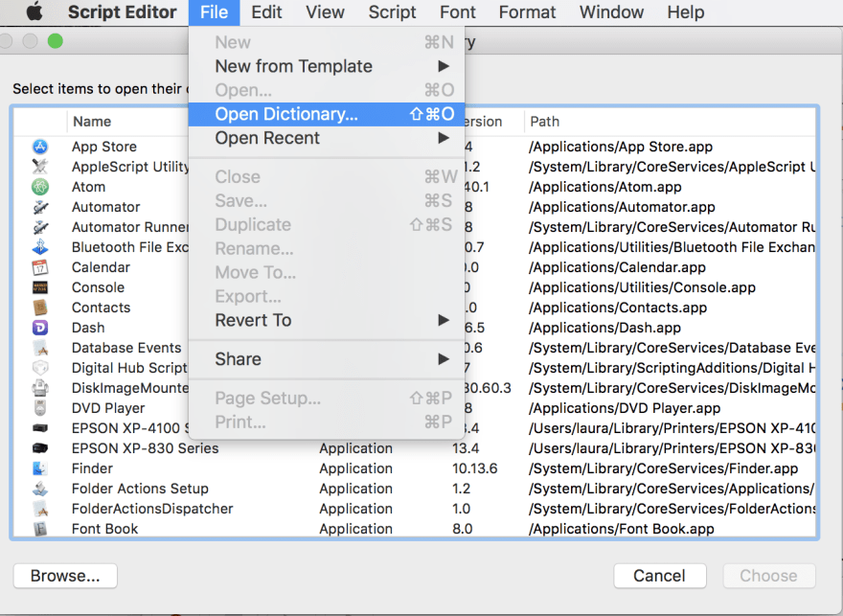Click the DVD Player icon
The height and width of the screenshot is (616, 843).
(x=40, y=408)
